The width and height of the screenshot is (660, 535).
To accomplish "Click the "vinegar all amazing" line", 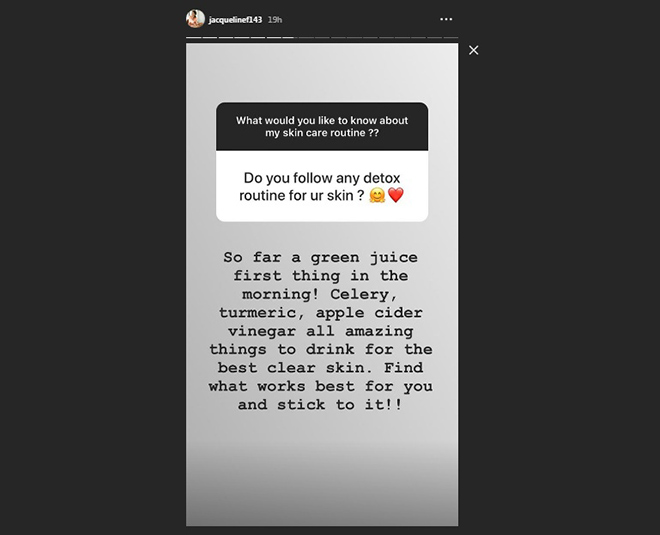I will 321,331.
